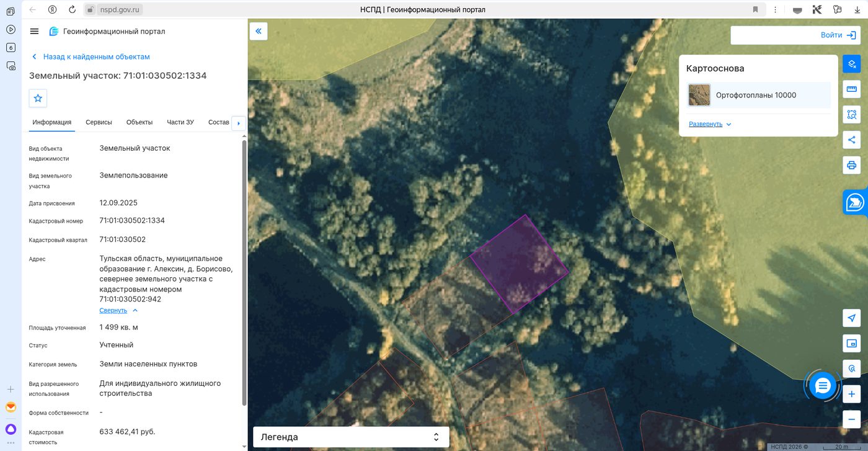
Task: Add parcel to favorites with star icon
Action: coord(38,98)
